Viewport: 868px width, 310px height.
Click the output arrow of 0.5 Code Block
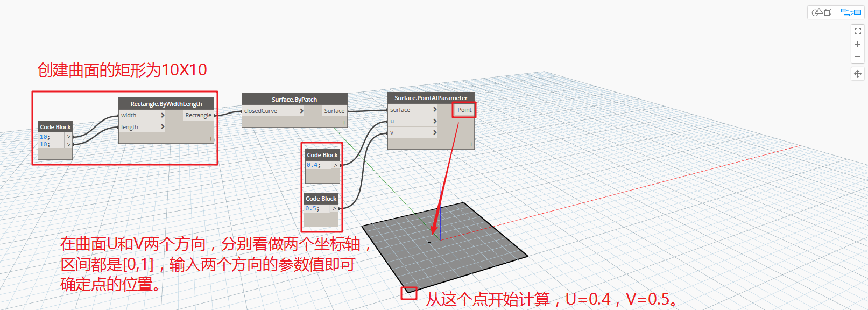point(334,208)
